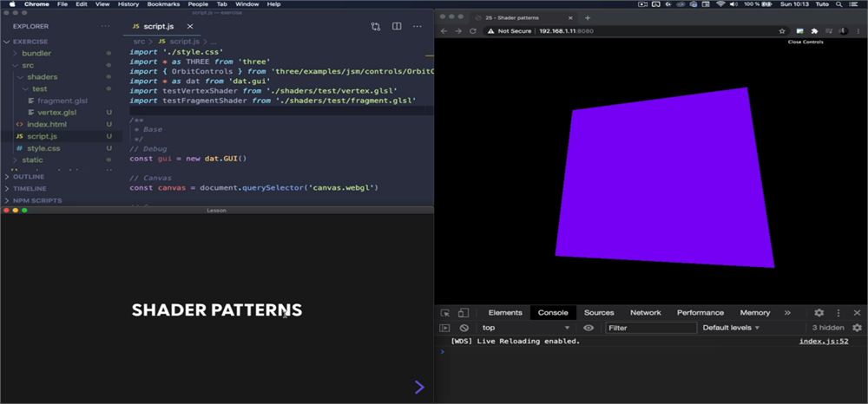
Task: Select the Console tab
Action: [x=553, y=313]
